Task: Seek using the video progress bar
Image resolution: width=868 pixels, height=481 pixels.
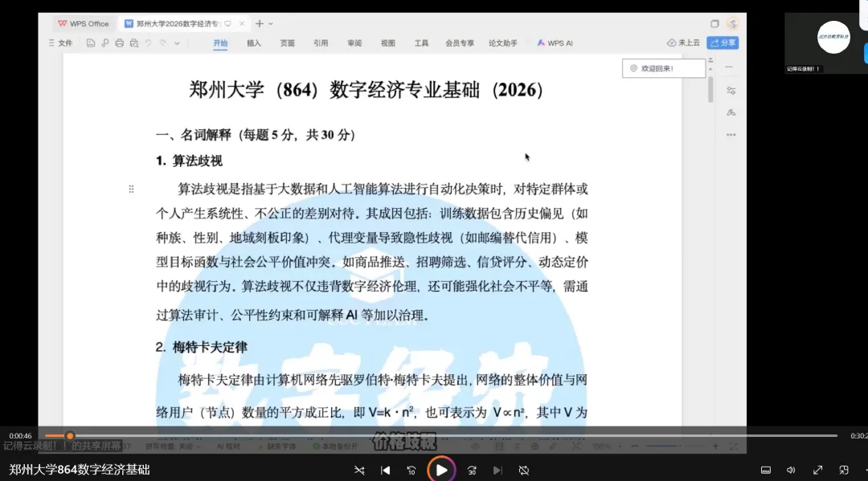Action: [x=440, y=436]
